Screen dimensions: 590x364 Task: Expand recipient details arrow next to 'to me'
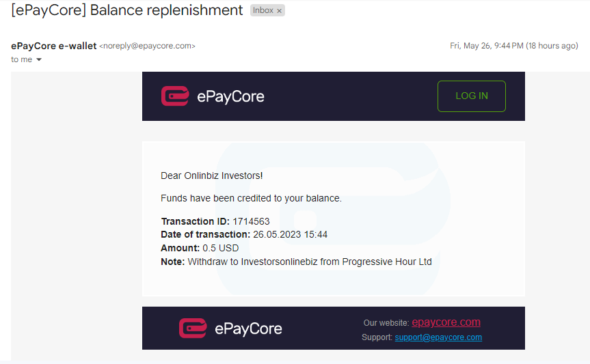39,59
